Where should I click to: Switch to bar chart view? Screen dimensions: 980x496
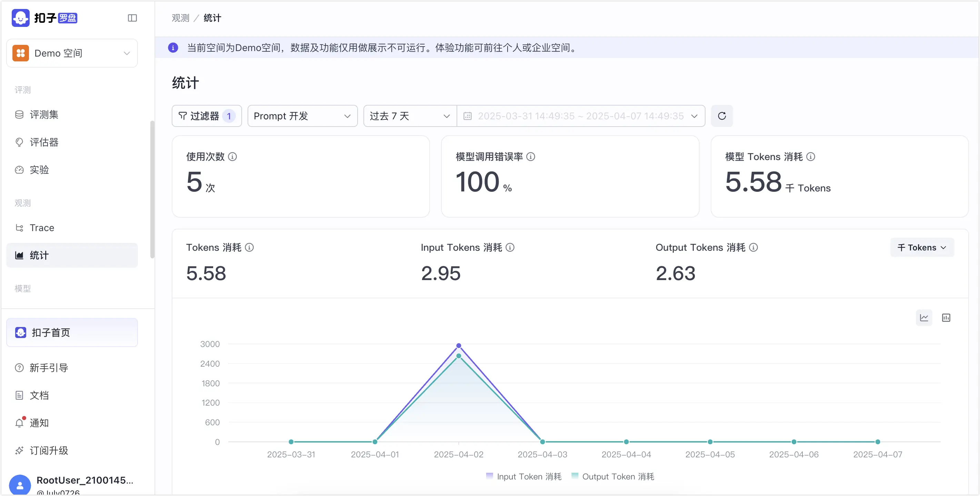[x=946, y=317]
